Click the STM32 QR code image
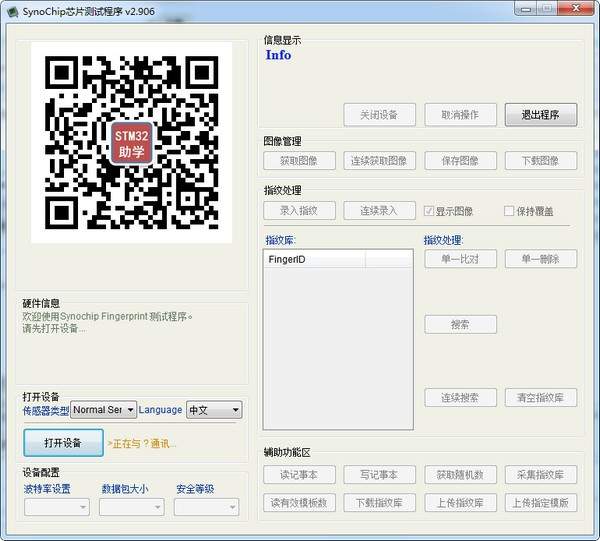The height and width of the screenshot is (541, 600). (131, 142)
